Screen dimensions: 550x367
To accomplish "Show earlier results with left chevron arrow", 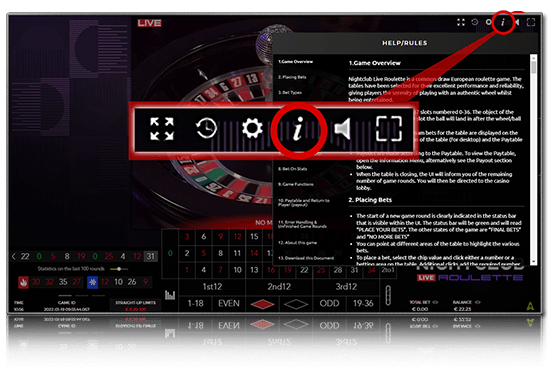I will [x=14, y=256].
